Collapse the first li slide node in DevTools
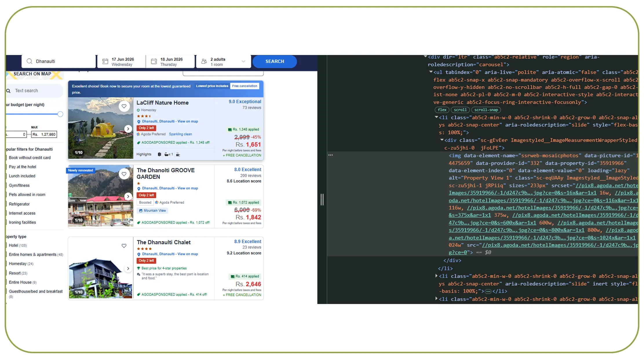644x359 pixels. pyautogui.click(x=436, y=117)
